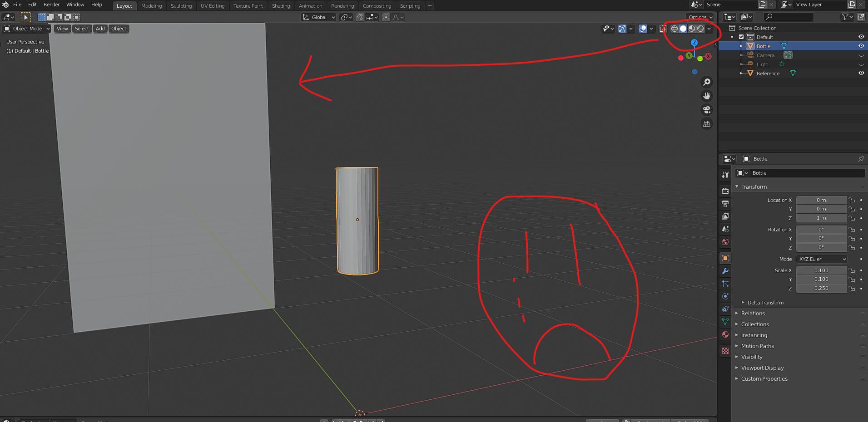Screen dimensions: 868x422
Task: Activate the Zoom tool in viewport sidebar
Action: tap(707, 82)
